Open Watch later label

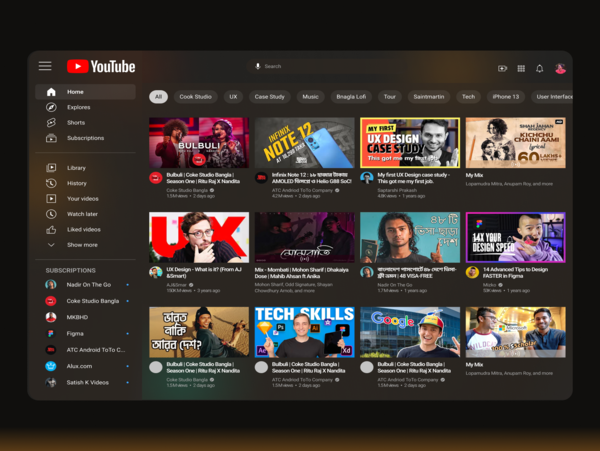pyautogui.click(x=82, y=214)
